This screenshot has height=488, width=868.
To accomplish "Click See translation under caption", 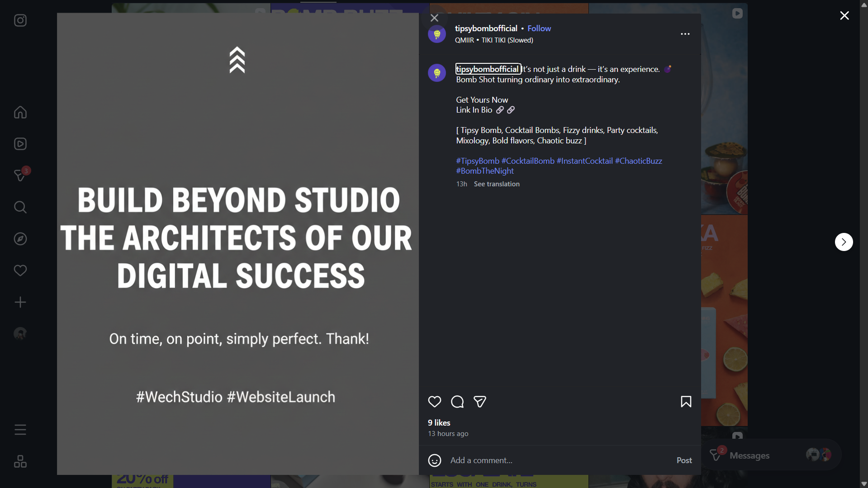I will (x=497, y=184).
